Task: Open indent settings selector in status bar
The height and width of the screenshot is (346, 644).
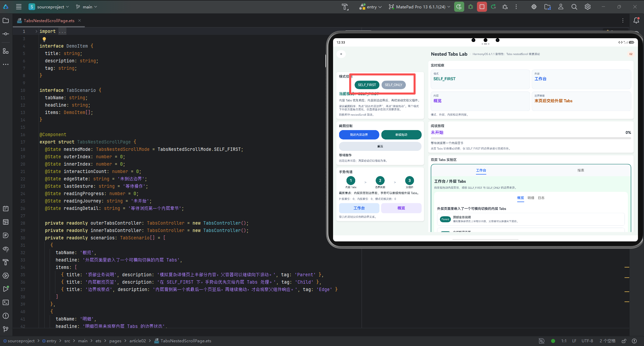Action: 607,341
